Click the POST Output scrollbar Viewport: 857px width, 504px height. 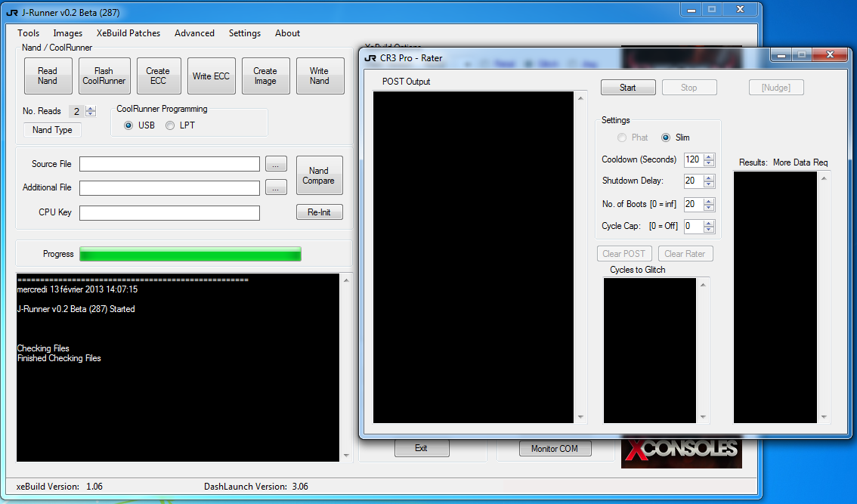[x=580, y=258]
